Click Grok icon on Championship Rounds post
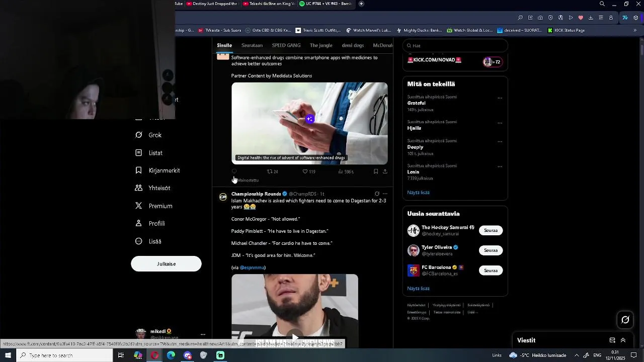 pos(377,194)
